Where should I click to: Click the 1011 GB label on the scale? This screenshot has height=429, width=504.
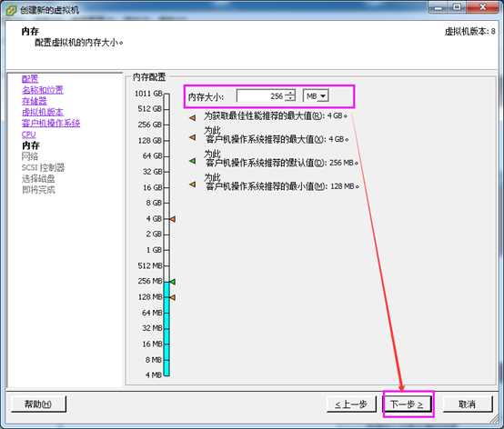[148, 94]
